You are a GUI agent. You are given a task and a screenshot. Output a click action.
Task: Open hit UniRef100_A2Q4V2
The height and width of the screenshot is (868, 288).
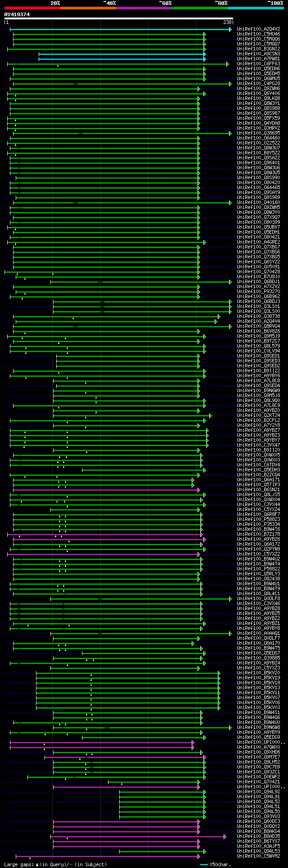click(258, 29)
